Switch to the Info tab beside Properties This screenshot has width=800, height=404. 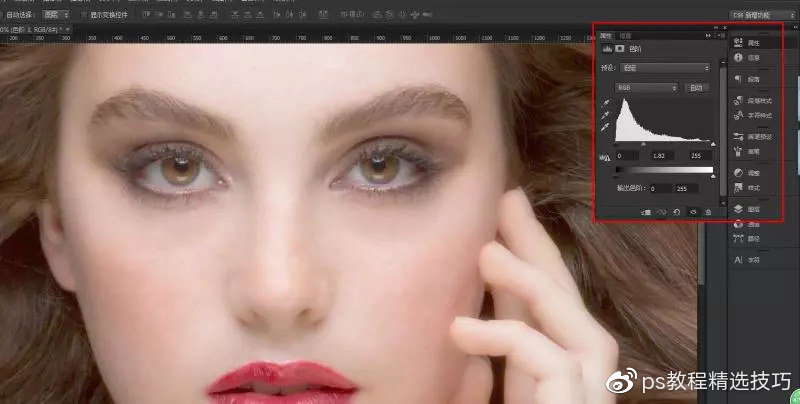click(623, 35)
